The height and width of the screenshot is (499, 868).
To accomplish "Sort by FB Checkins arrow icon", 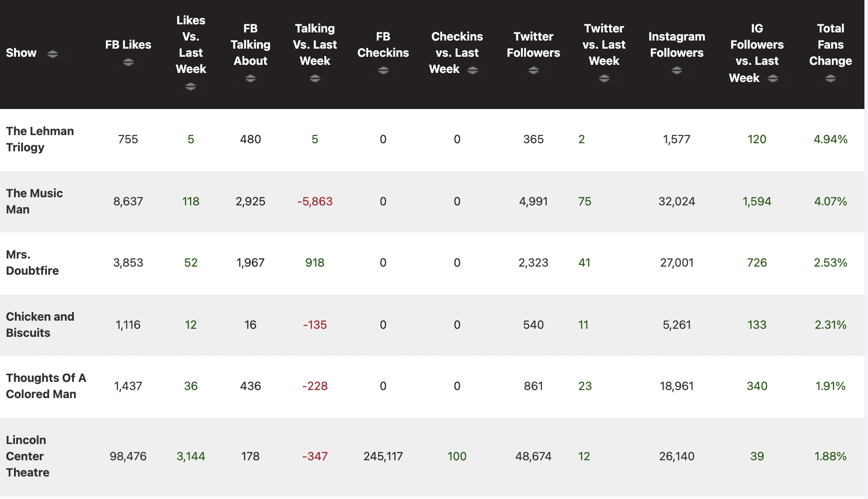I will [383, 70].
